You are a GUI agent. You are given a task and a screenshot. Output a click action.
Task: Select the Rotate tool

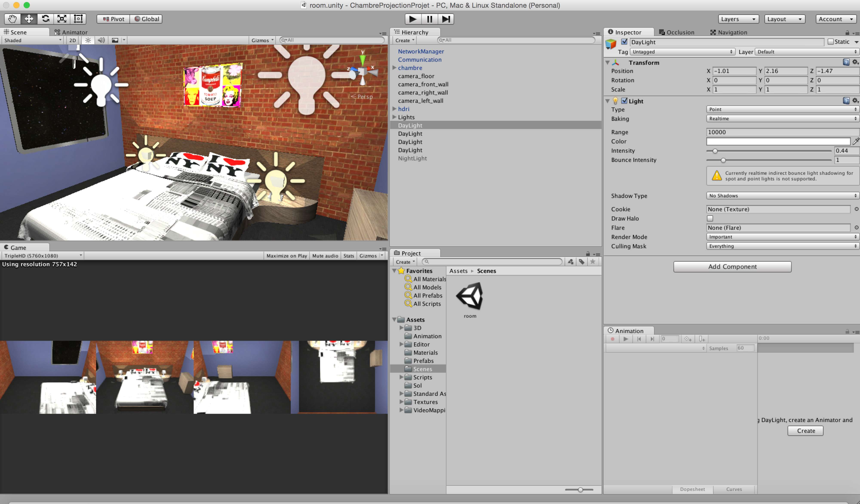(x=45, y=19)
